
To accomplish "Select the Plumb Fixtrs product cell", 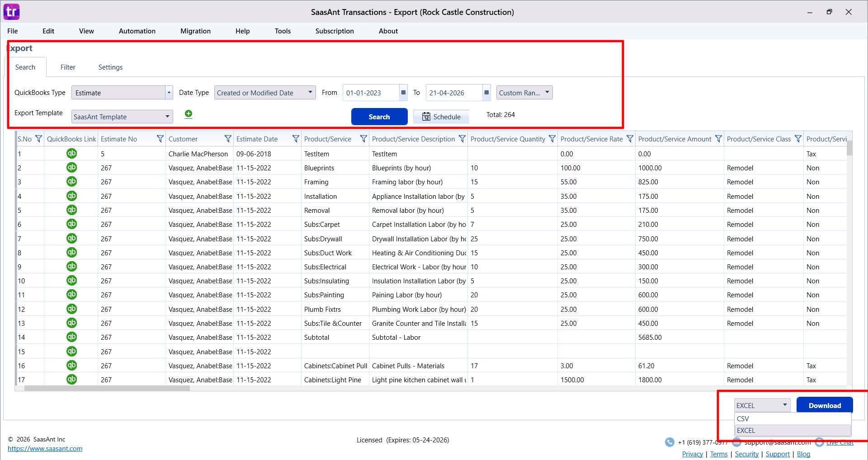I will (x=335, y=309).
